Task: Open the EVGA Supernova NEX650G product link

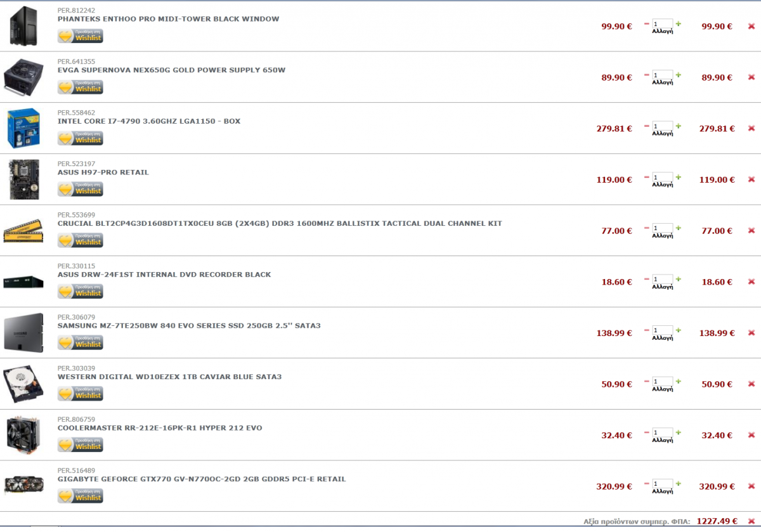Action: point(171,70)
